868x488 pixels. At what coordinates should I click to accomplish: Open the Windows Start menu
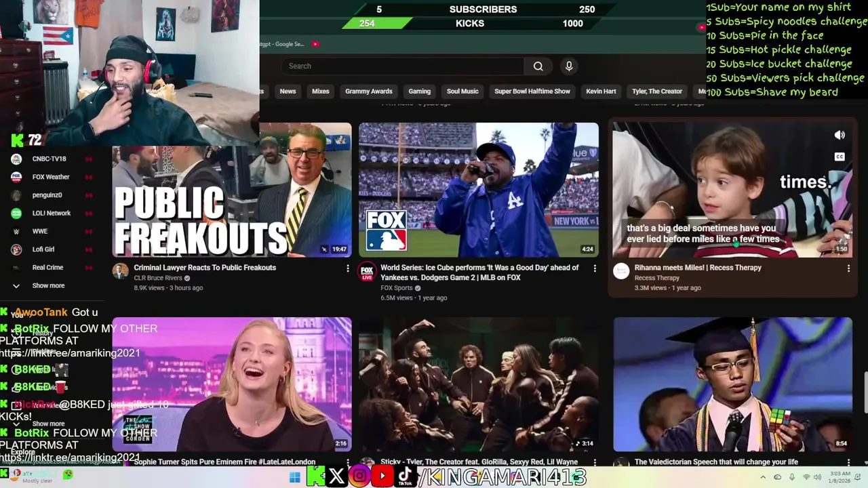pyautogui.click(x=294, y=477)
